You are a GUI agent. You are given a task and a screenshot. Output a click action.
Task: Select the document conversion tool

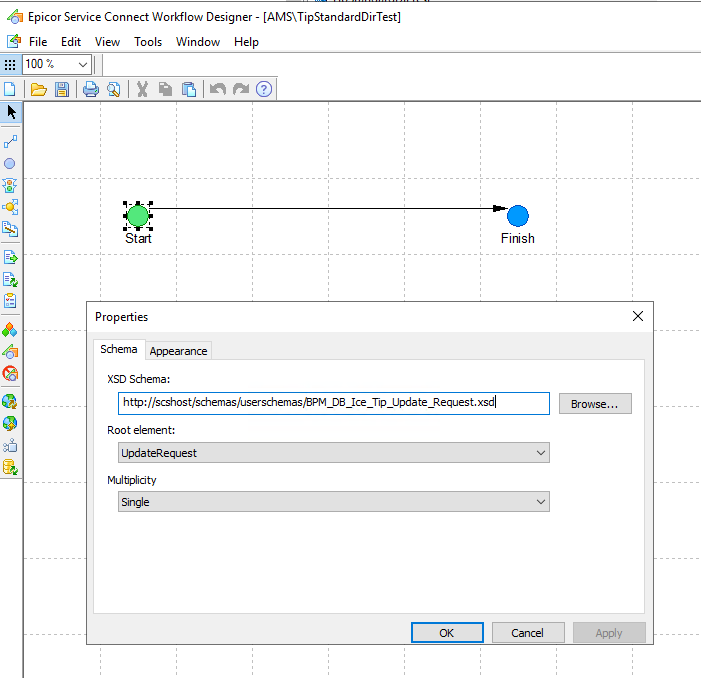[x=10, y=229]
